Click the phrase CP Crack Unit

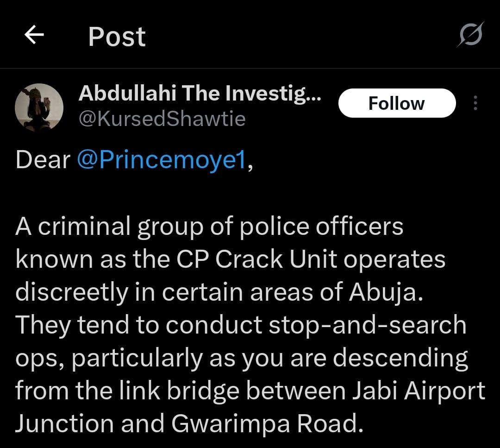256,259
